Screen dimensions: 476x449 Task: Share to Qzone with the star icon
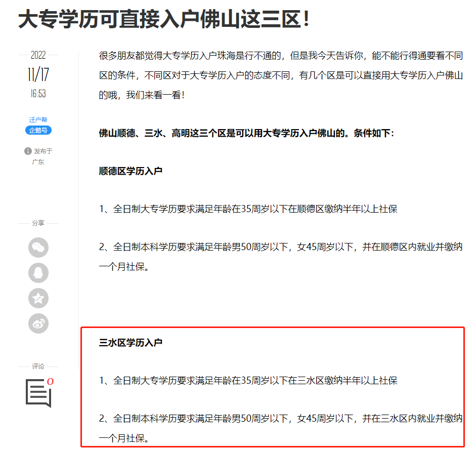(38, 298)
